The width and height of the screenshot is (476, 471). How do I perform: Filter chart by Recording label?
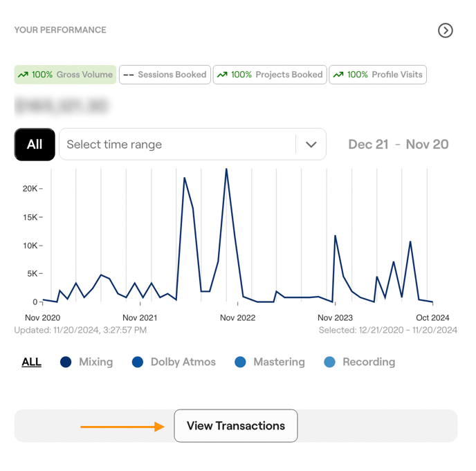point(368,362)
